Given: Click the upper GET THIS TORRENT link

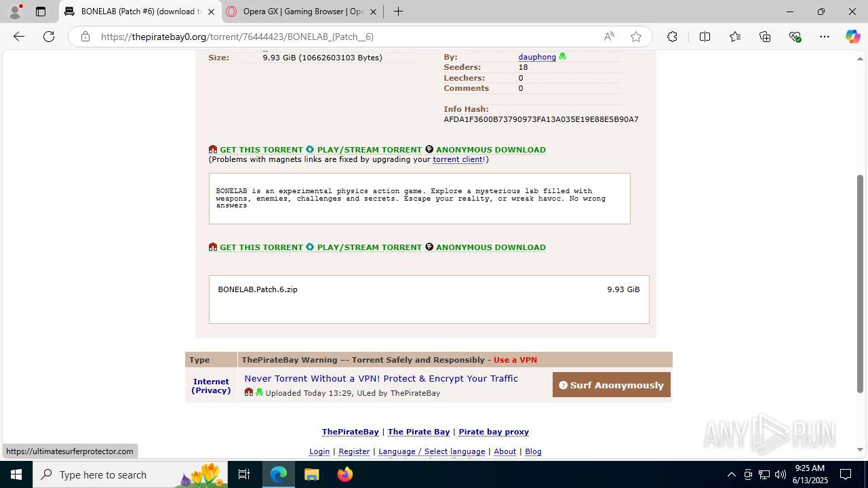Looking at the screenshot, I should (261, 150).
